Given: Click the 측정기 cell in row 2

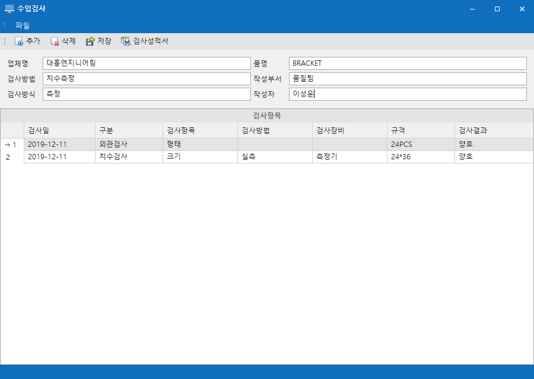Looking at the screenshot, I should coord(350,157).
